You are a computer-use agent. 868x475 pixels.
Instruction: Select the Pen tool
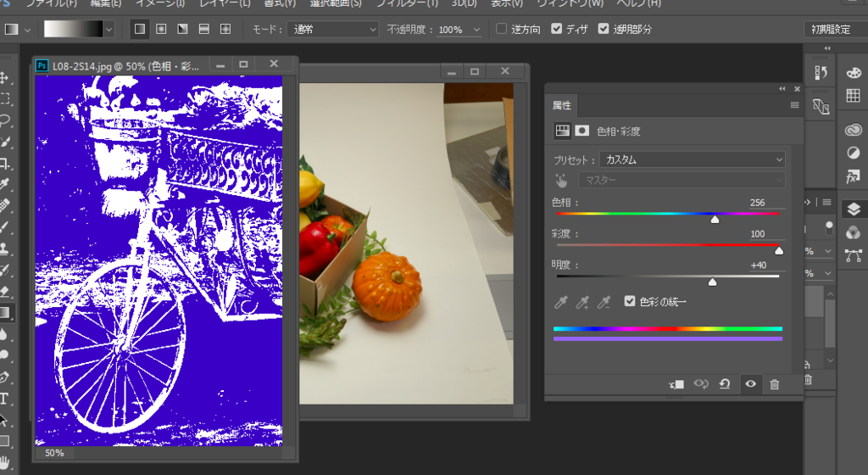coord(4,377)
